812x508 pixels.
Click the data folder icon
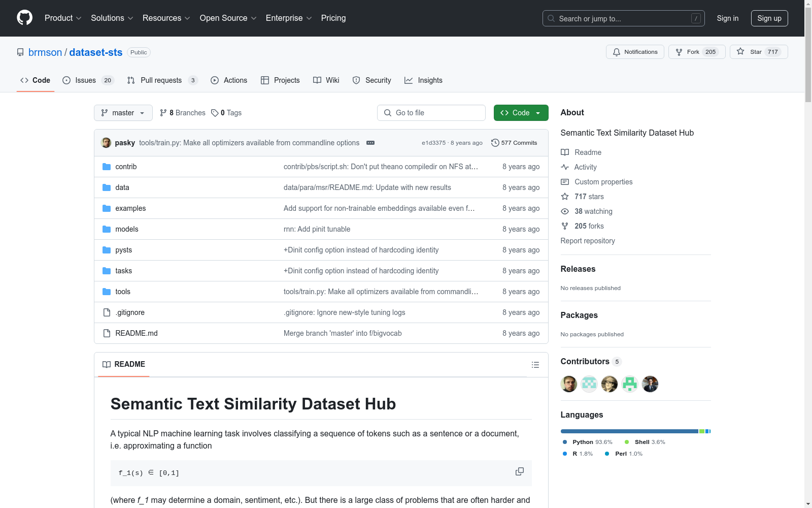tap(107, 187)
